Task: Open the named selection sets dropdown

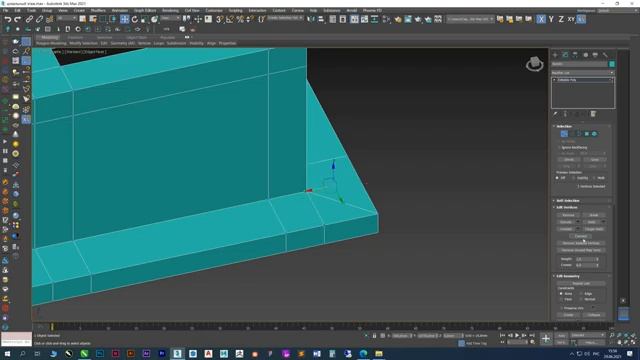Action: [x=285, y=18]
